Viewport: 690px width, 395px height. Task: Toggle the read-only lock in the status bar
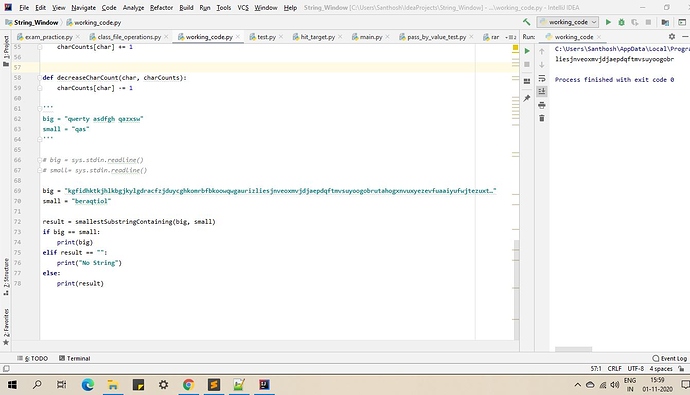point(681,369)
